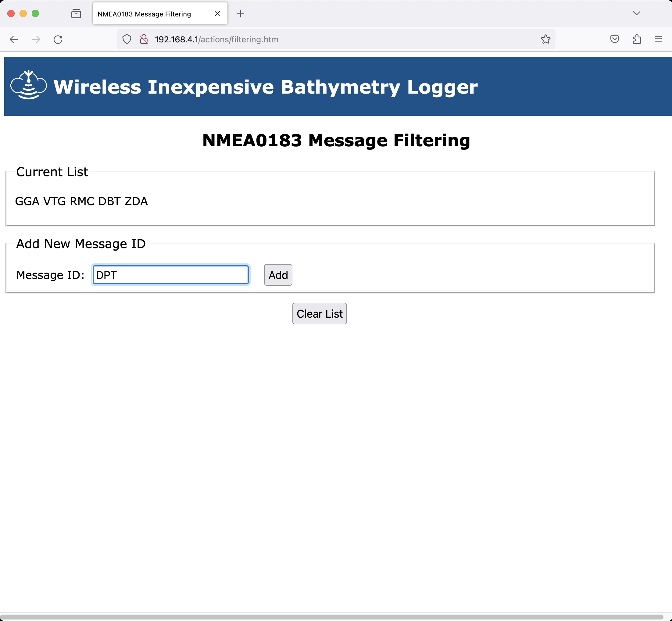This screenshot has width=672, height=621.
Task: Click the browser forward arrow
Action: tap(36, 39)
